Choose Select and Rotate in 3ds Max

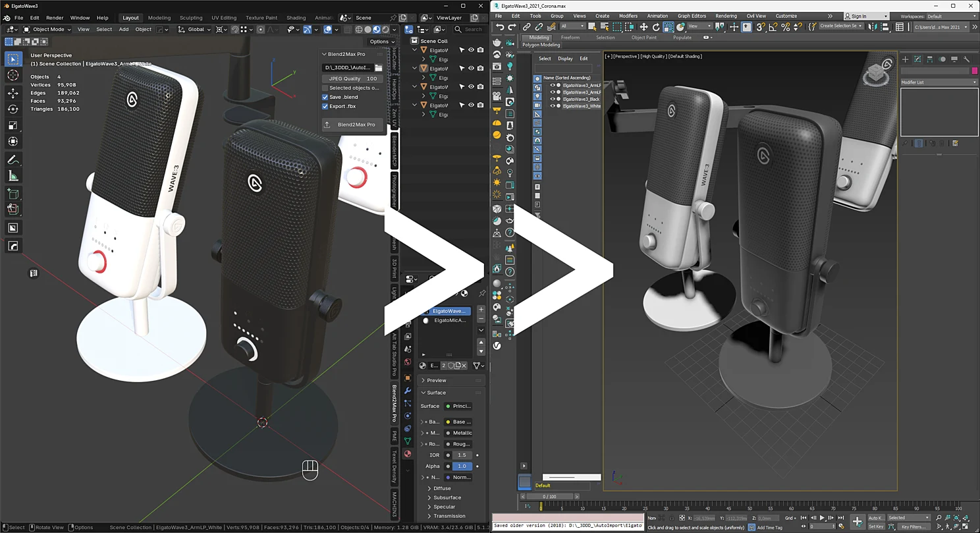(657, 26)
